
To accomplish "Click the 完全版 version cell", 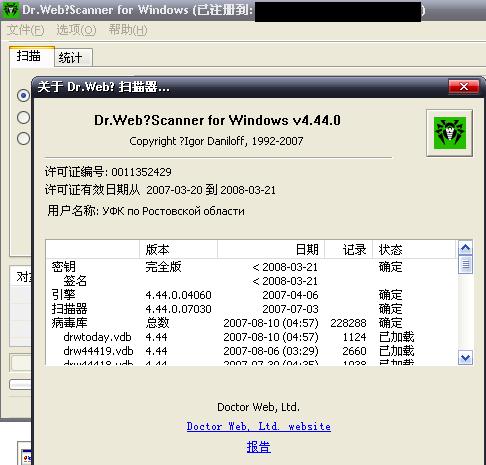I will click(163, 267).
